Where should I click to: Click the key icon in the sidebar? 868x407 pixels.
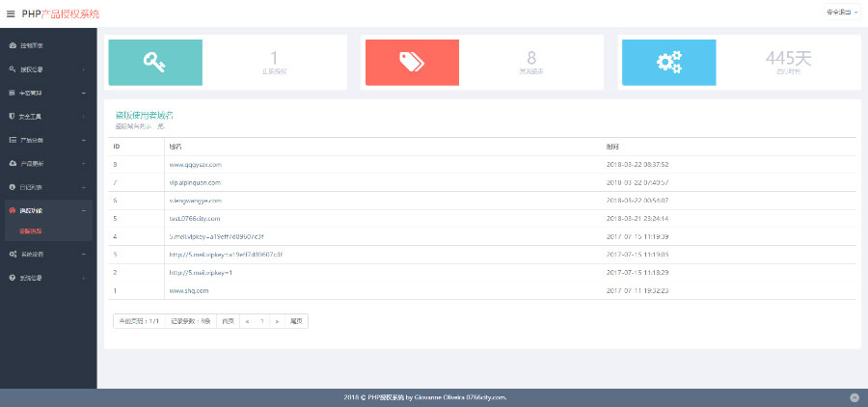(12, 69)
